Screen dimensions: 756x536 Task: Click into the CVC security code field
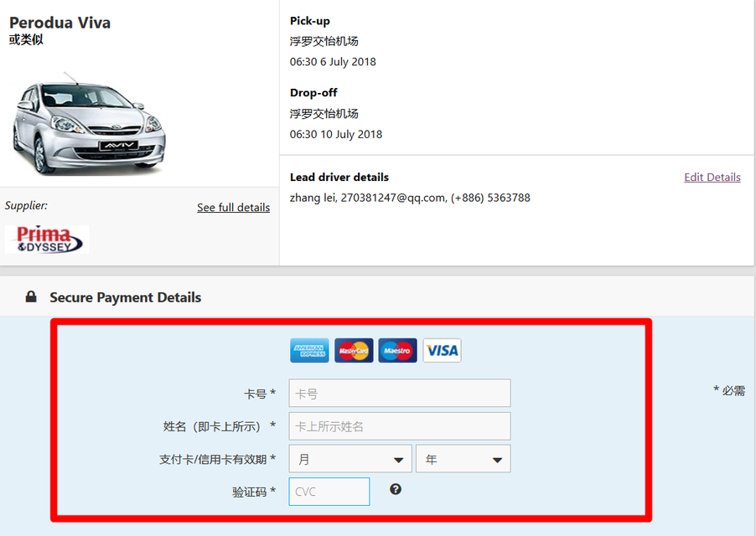coord(329,492)
